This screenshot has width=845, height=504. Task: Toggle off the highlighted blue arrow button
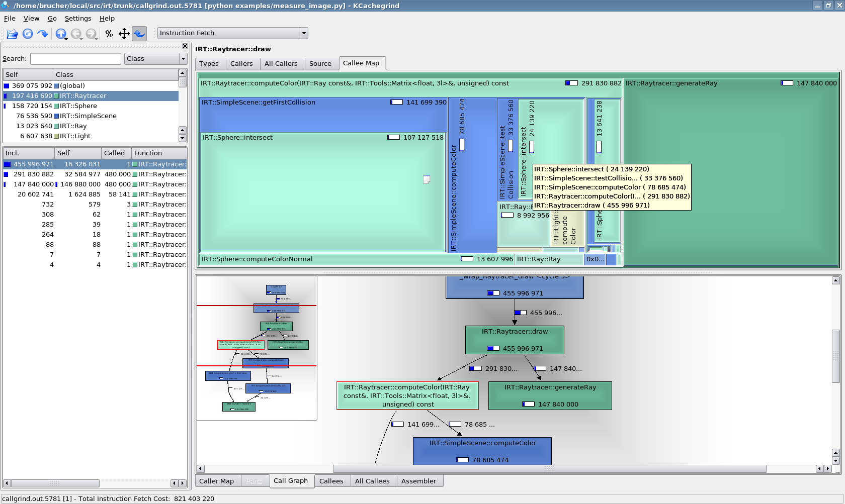(139, 34)
